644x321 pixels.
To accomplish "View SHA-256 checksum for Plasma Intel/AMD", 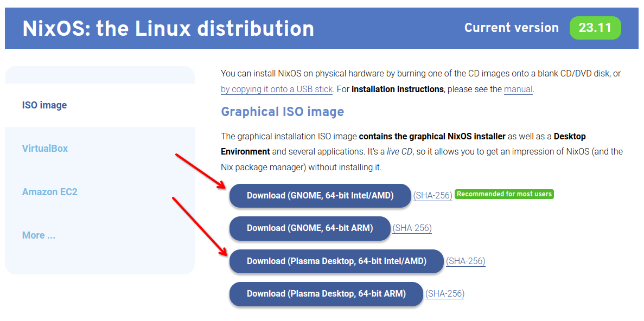I will [x=466, y=261].
